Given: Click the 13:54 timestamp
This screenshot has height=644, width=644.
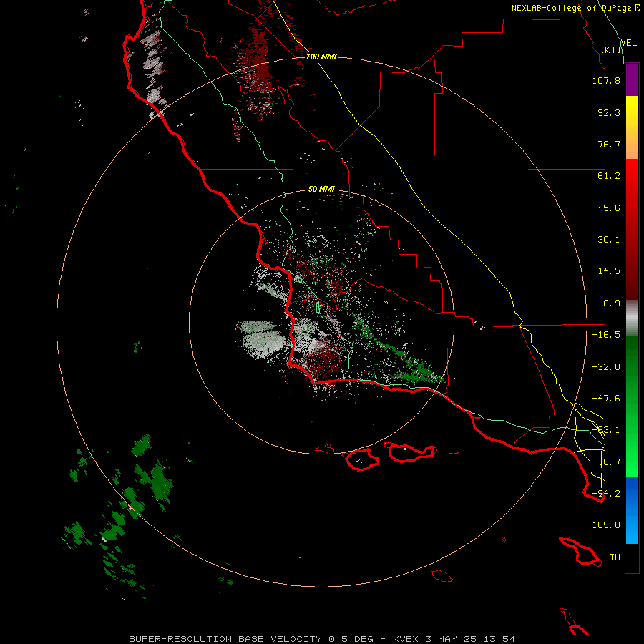Looking at the screenshot, I should (x=499, y=639).
